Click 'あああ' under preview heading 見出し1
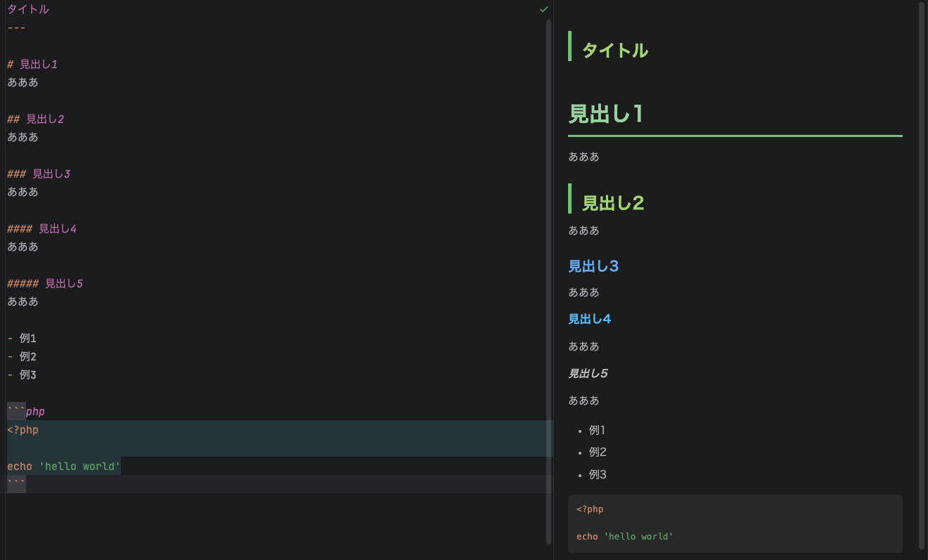Screen dimensions: 928x560 point(584,156)
